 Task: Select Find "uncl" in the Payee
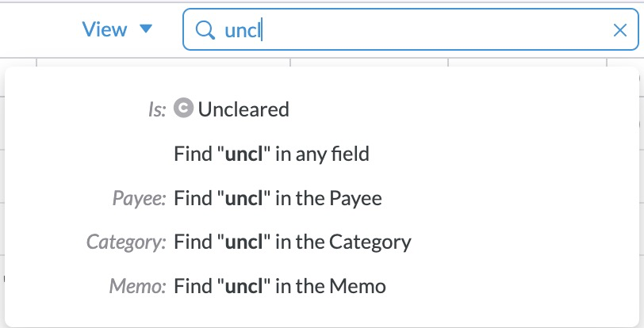click(278, 198)
